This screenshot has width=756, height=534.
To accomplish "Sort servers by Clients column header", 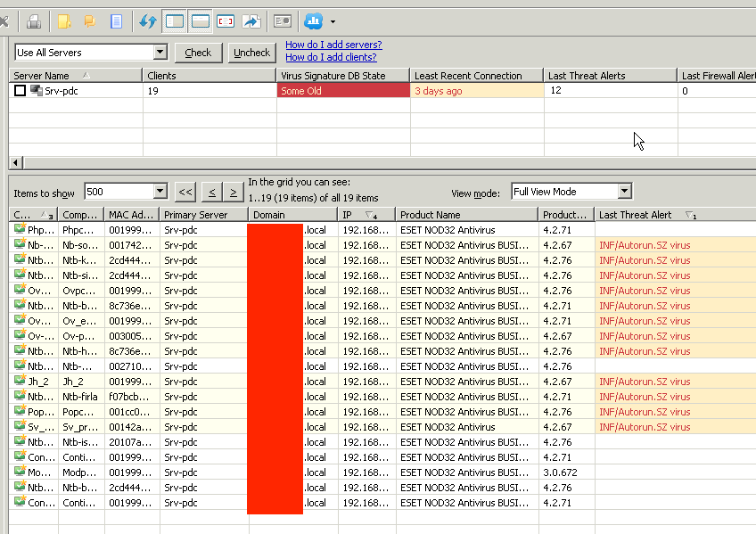I will pyautogui.click(x=210, y=76).
